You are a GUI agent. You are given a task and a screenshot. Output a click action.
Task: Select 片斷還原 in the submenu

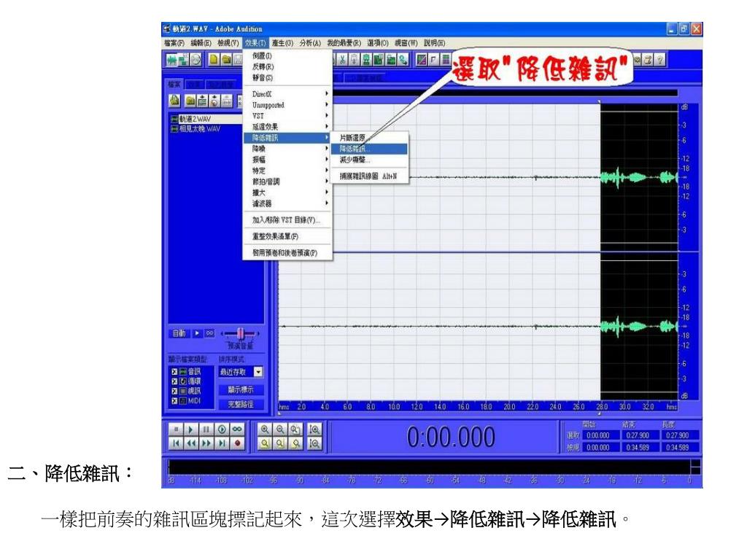coord(370,138)
